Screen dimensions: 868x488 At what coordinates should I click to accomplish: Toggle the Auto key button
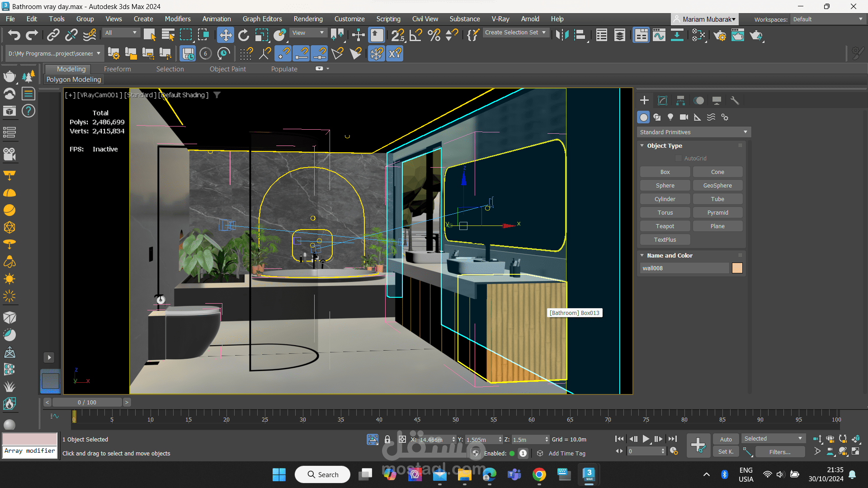click(x=726, y=439)
